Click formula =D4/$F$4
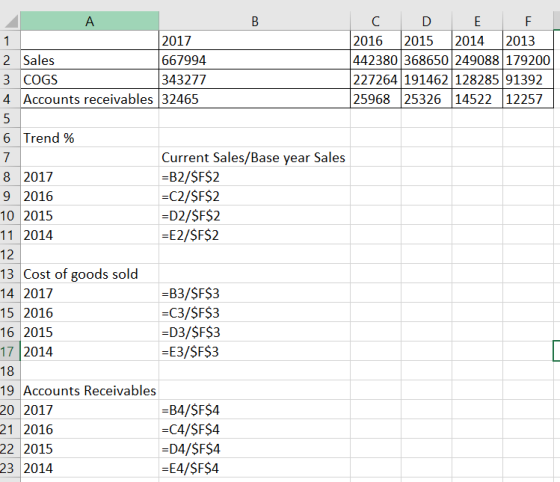The height and width of the screenshot is (482, 560). point(255,448)
